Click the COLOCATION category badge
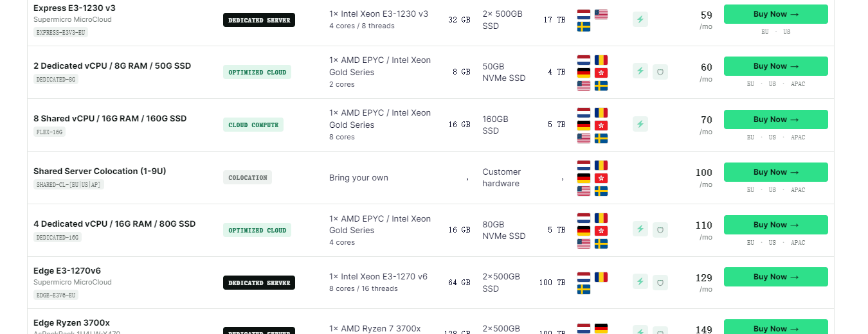This screenshot has height=334, width=868. [248, 177]
